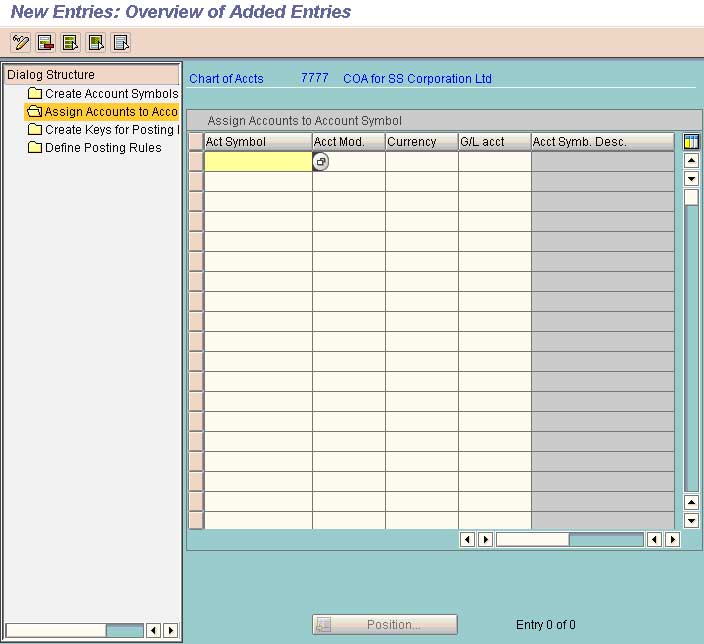Click the yellow Act Symbol input cell
The height and width of the screenshot is (644, 704).
click(x=258, y=162)
